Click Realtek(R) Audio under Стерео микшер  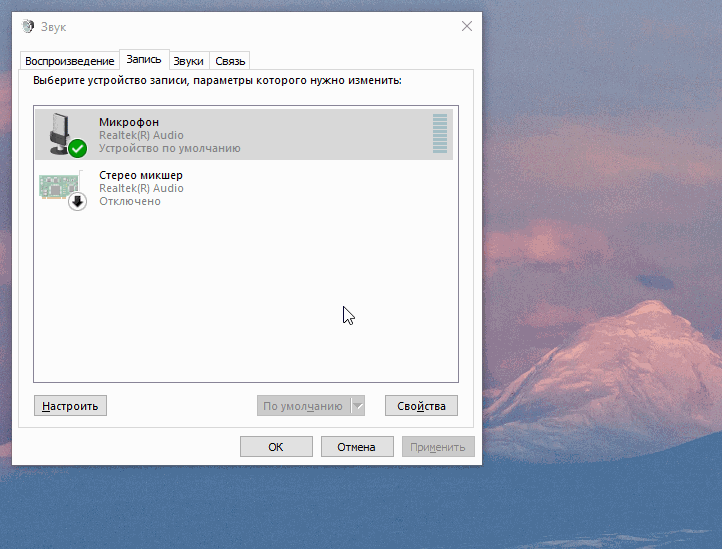coord(141,188)
